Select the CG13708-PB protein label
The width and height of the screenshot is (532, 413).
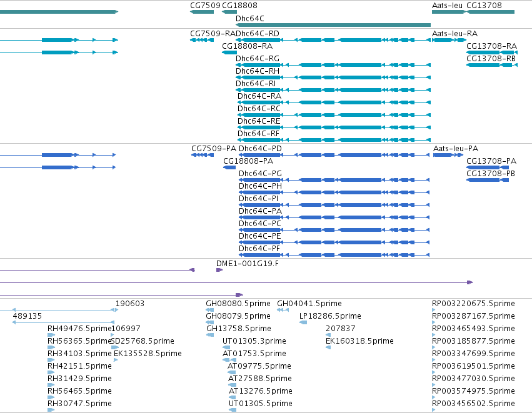491,174
